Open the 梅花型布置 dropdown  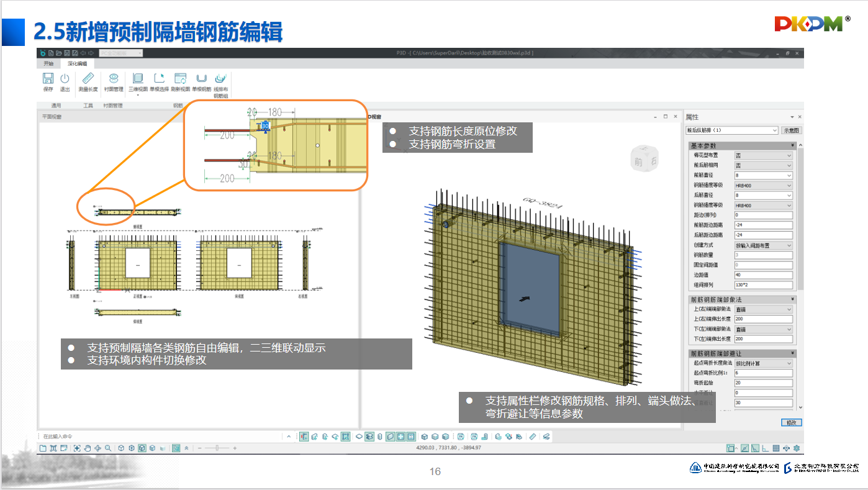[763, 155]
